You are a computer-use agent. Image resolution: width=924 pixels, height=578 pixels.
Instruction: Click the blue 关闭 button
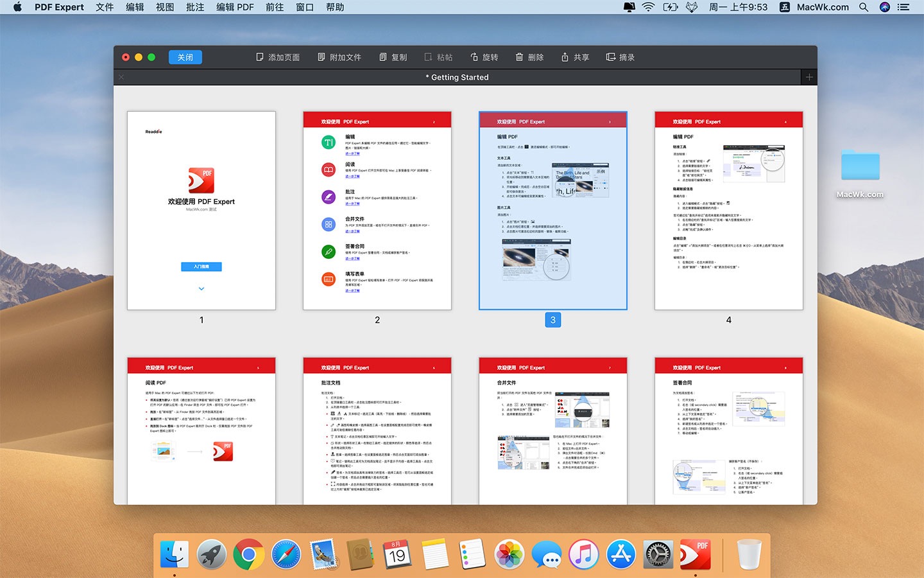[x=185, y=57]
